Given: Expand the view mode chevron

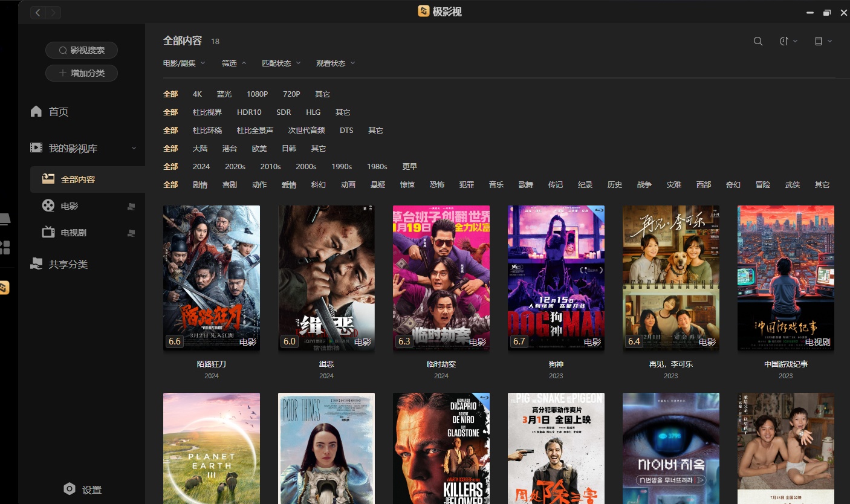Looking at the screenshot, I should (x=830, y=41).
